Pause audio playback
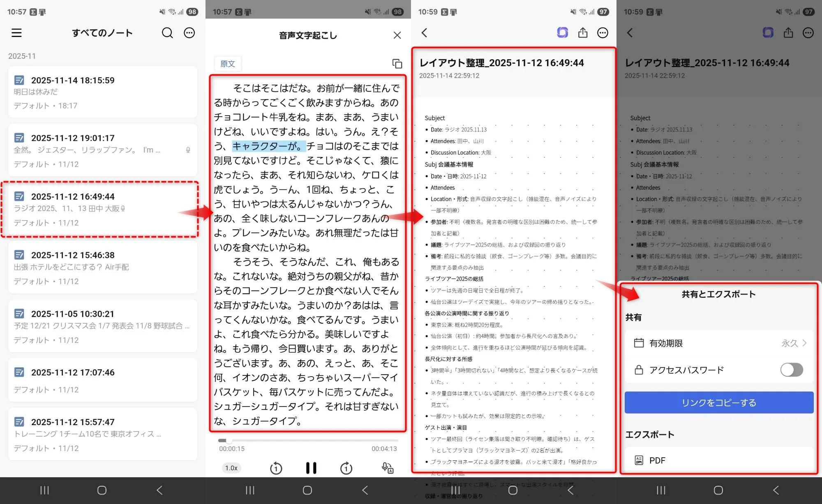 (311, 468)
